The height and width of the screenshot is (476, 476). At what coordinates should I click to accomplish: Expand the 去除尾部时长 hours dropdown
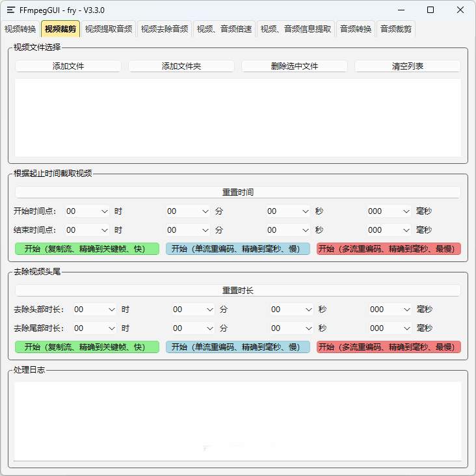[x=94, y=328]
